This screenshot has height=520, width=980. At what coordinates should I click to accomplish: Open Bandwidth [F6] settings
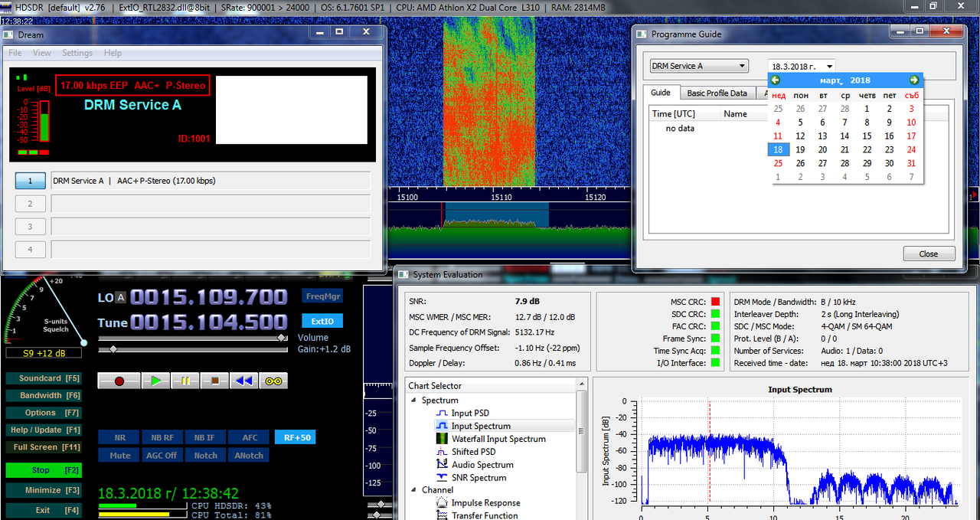pyautogui.click(x=44, y=396)
